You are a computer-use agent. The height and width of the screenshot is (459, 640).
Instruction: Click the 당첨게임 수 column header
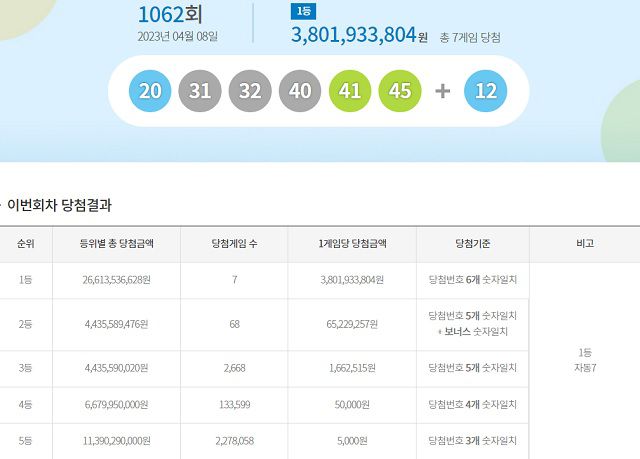point(234,244)
